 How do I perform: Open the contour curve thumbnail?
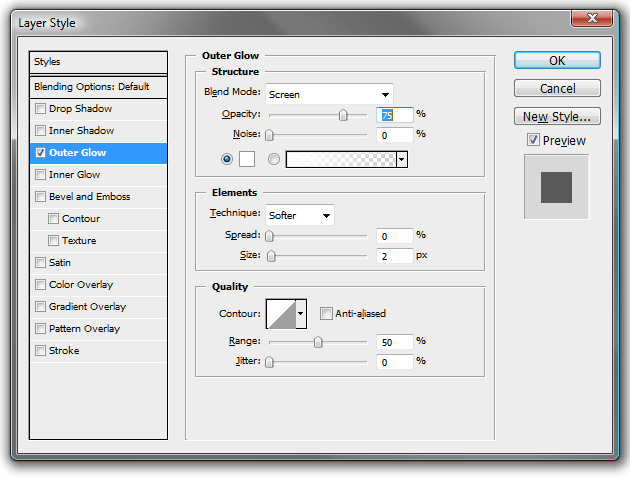(x=281, y=314)
